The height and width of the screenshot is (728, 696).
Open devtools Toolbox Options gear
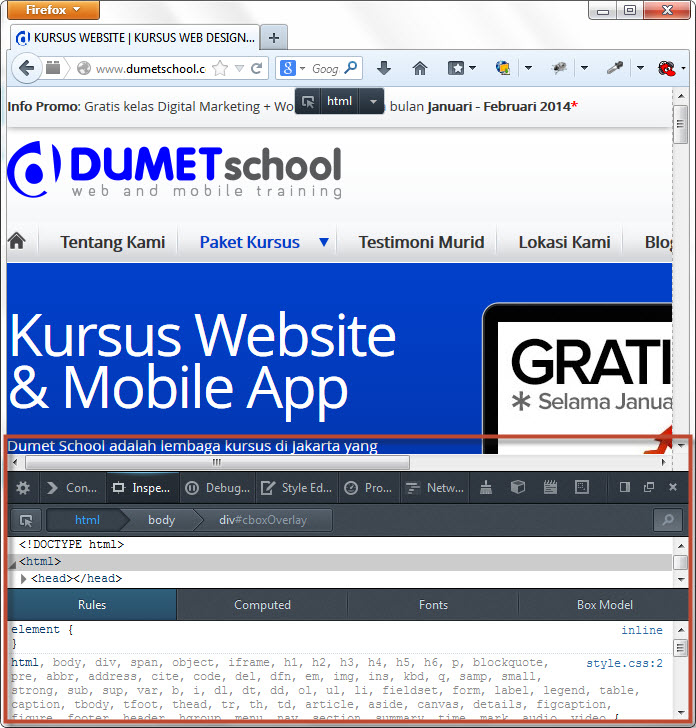(x=23, y=488)
